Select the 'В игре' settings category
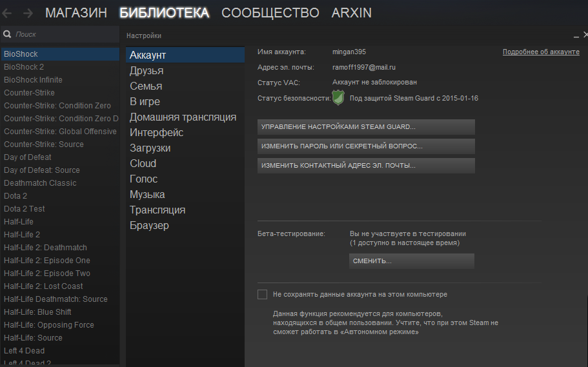Viewport: 588px width, 367px height. [185, 102]
